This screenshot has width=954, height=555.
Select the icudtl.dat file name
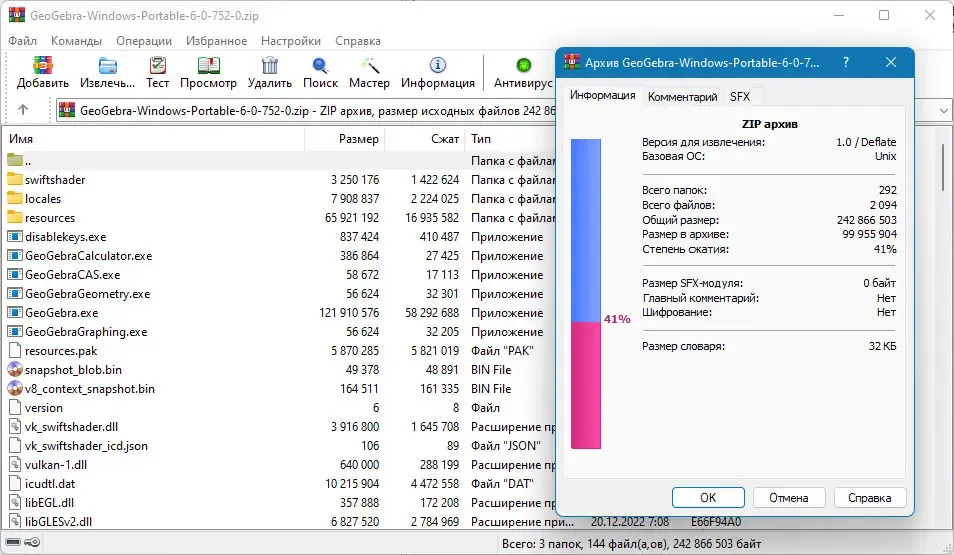(x=50, y=484)
